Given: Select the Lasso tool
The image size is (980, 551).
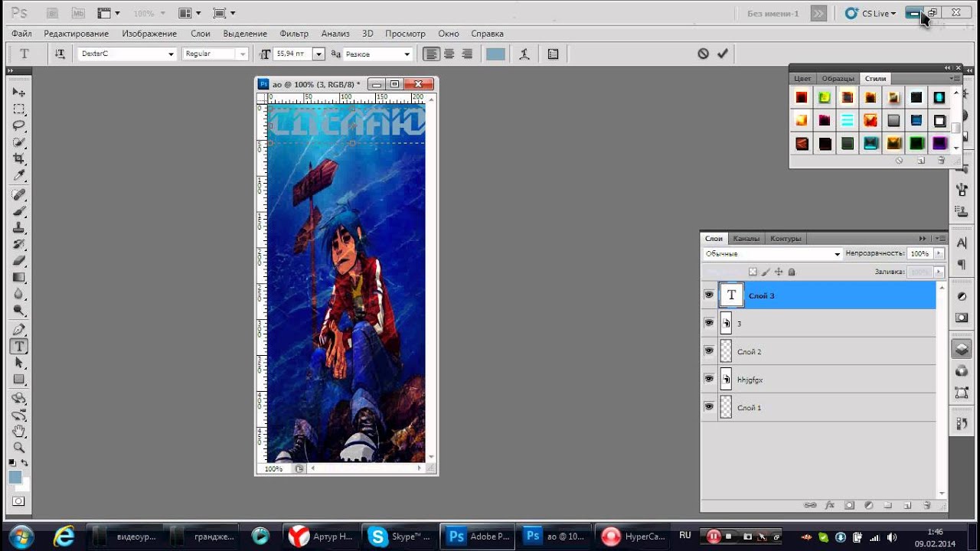Looking at the screenshot, I should coord(19,126).
